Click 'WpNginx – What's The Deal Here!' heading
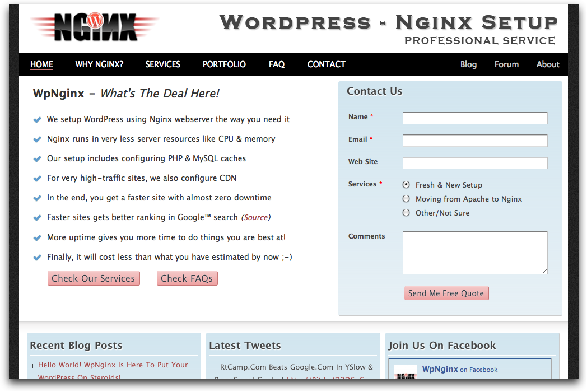 pyautogui.click(x=126, y=93)
